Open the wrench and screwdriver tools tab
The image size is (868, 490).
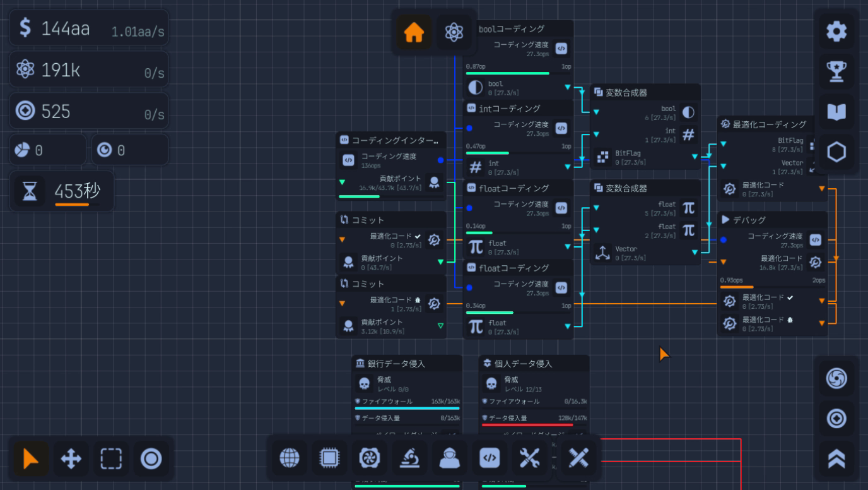tap(530, 459)
